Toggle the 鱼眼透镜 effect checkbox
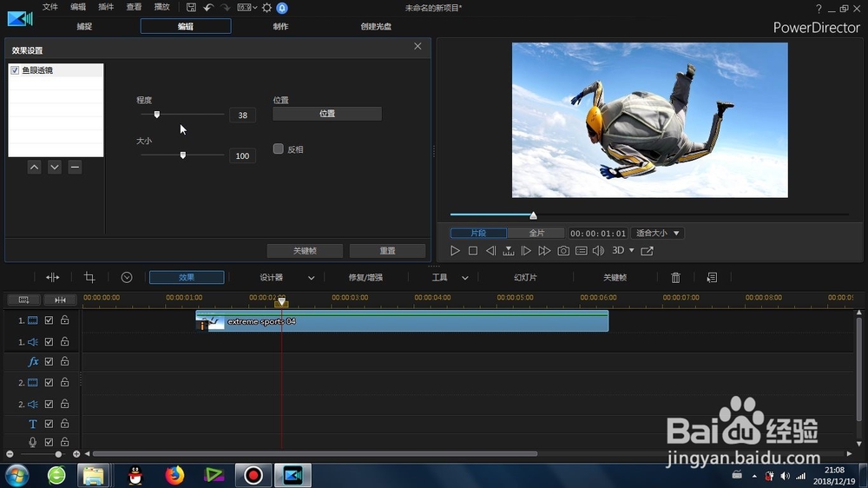The width and height of the screenshot is (868, 488). [x=15, y=70]
